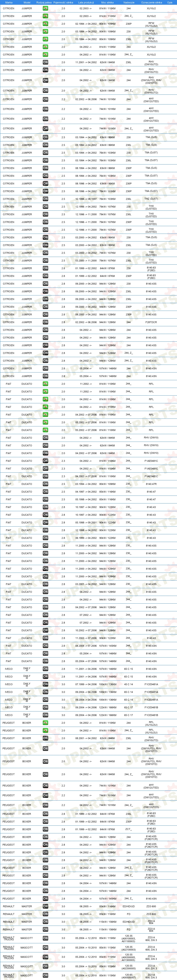The width and height of the screenshot is (177, 980).
Task: Click '07.1999 -> 04.2006' Iveco production years
Action: [x=86, y=684]
